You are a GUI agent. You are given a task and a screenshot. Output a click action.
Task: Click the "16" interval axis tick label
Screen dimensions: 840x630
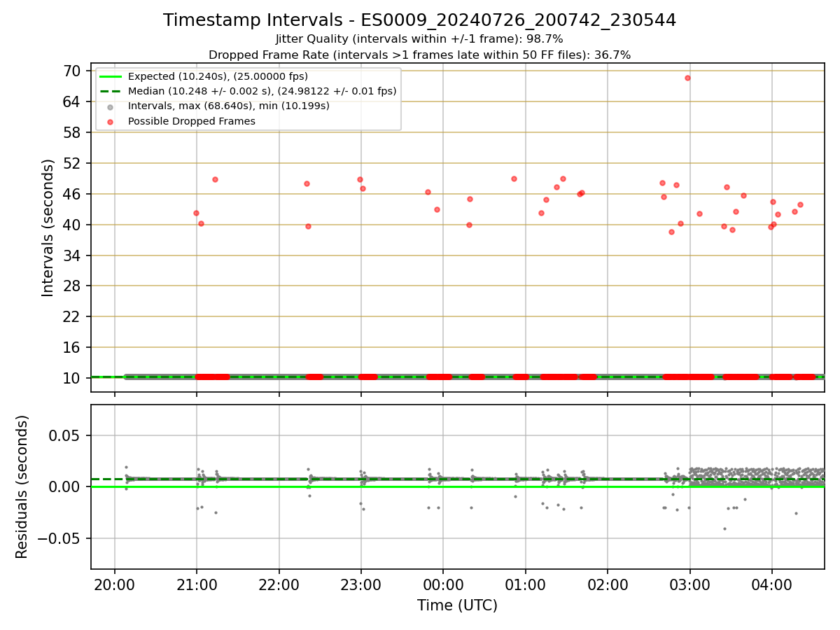click(72, 348)
